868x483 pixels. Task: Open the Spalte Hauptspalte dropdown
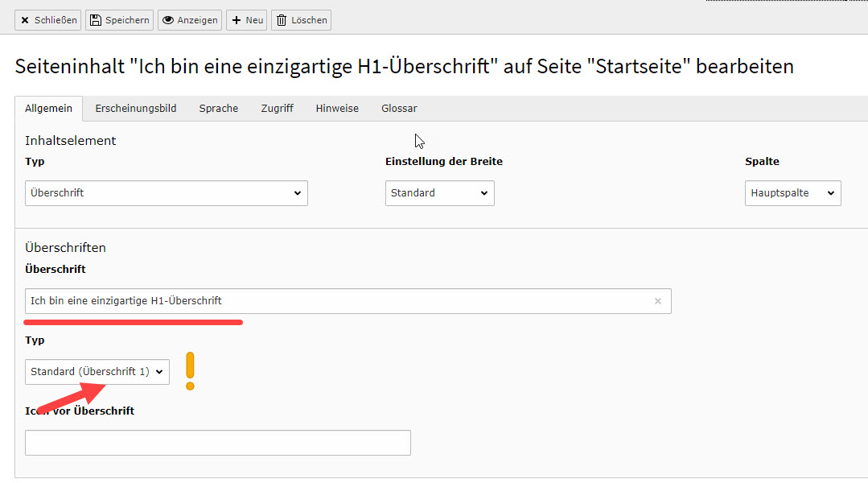792,193
